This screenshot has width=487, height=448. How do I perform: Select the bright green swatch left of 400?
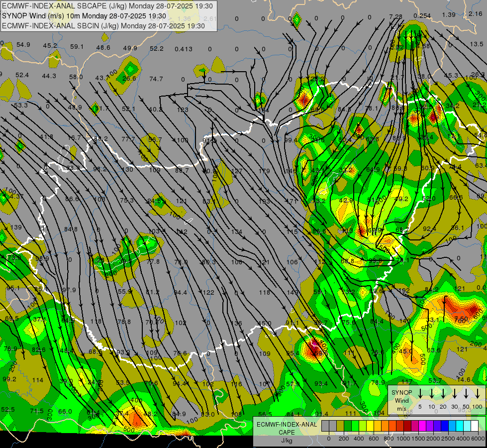[355, 426]
